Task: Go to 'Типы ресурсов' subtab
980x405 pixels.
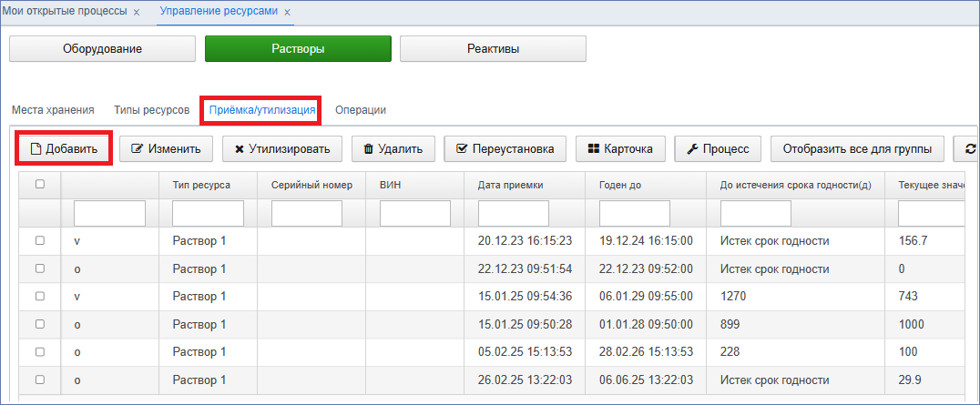Action: [x=152, y=110]
